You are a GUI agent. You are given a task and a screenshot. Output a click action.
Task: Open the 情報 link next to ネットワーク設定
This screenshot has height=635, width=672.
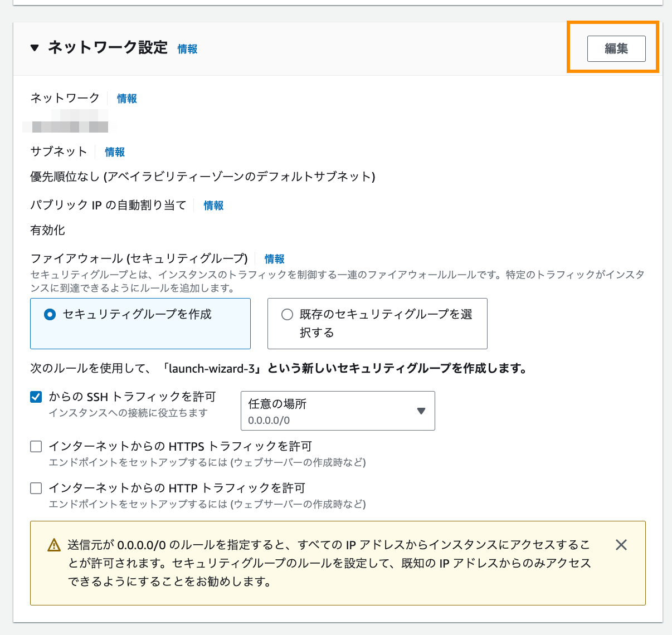187,49
